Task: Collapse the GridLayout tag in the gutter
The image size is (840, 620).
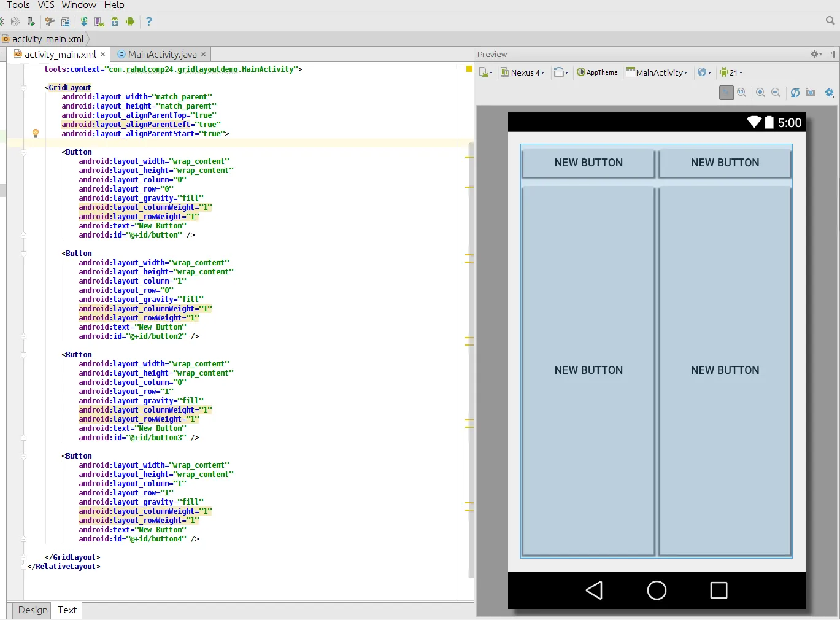Action: tap(24, 88)
